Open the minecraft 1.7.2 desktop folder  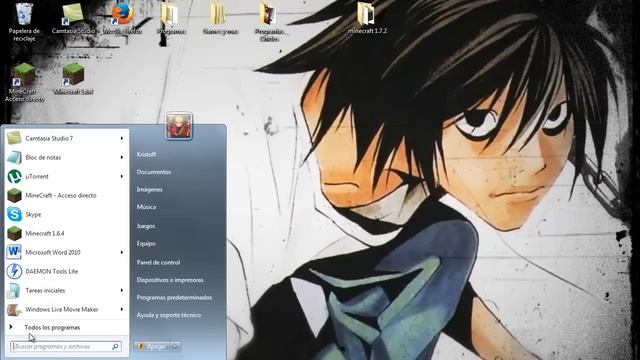pyautogui.click(x=367, y=18)
